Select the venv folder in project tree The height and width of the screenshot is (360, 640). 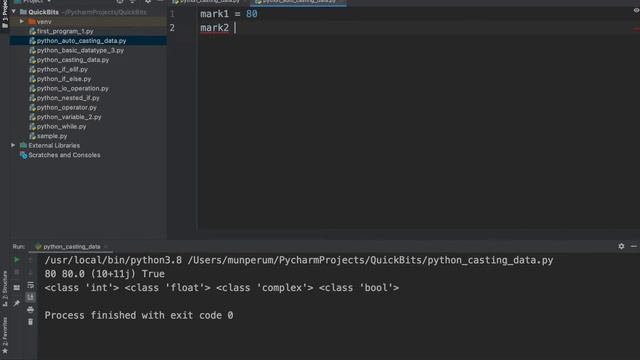44,22
